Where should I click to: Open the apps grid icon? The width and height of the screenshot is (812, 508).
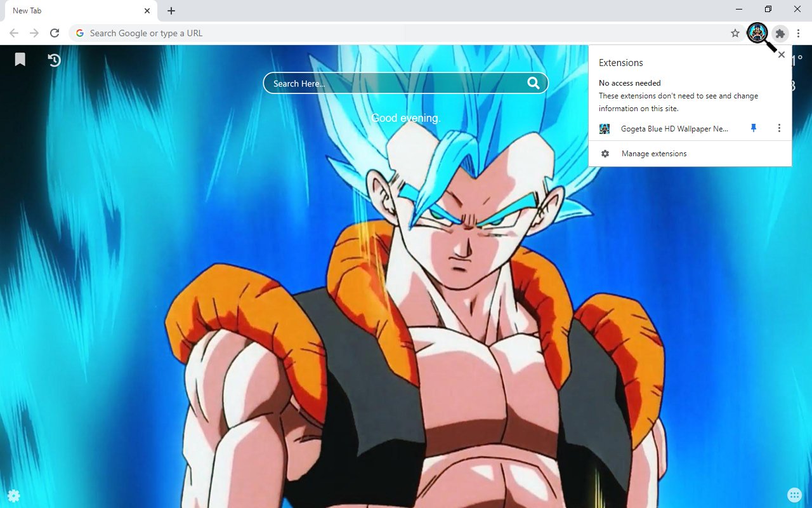tap(794, 495)
